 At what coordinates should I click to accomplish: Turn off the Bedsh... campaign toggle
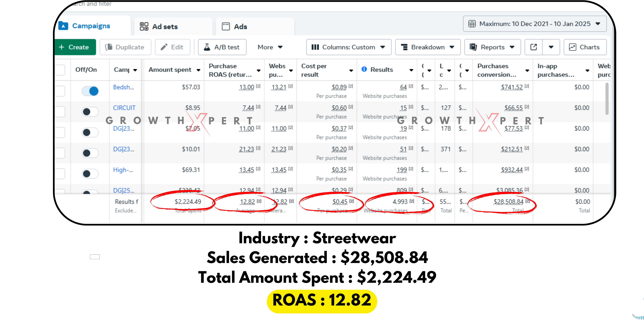click(90, 91)
